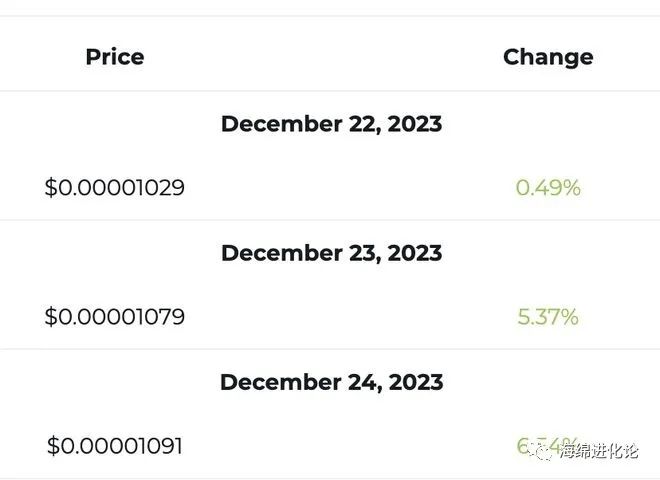Click the divider line under the $0.00001091 row
Screen dimensions: 660x480
tap(330, 477)
